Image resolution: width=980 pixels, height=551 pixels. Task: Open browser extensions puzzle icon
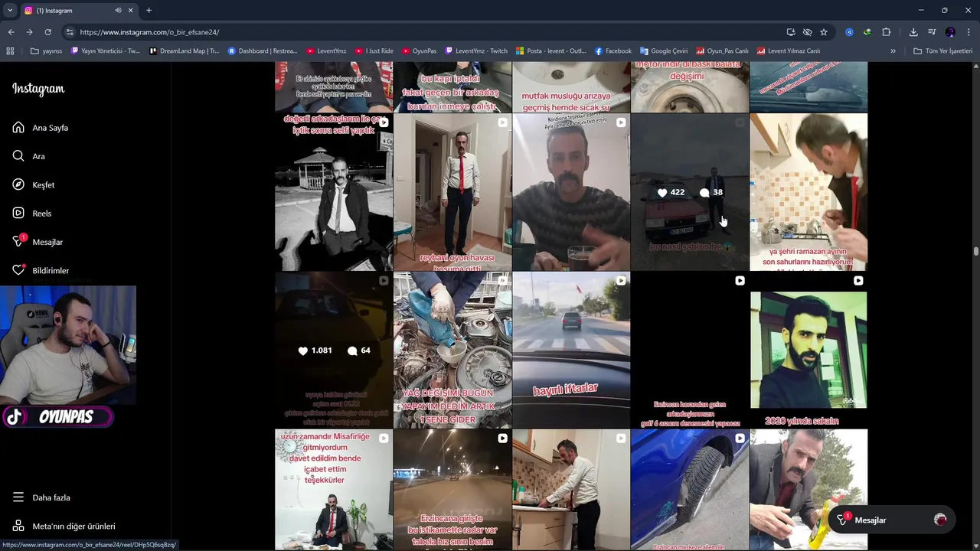(886, 32)
